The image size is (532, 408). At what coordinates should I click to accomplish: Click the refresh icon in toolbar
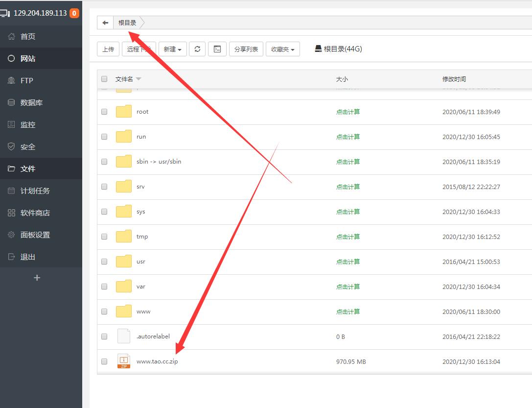tap(197, 49)
